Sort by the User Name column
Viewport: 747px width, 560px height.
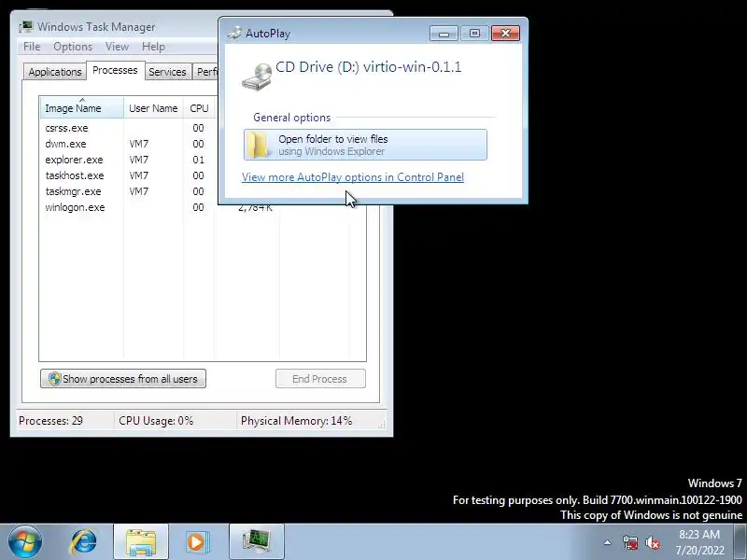tap(153, 108)
